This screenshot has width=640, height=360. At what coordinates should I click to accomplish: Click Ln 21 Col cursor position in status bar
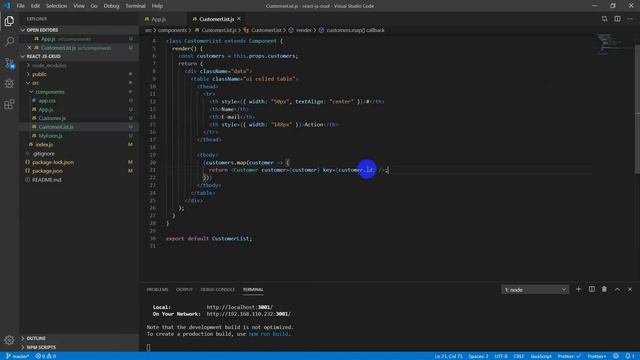[x=448, y=356]
